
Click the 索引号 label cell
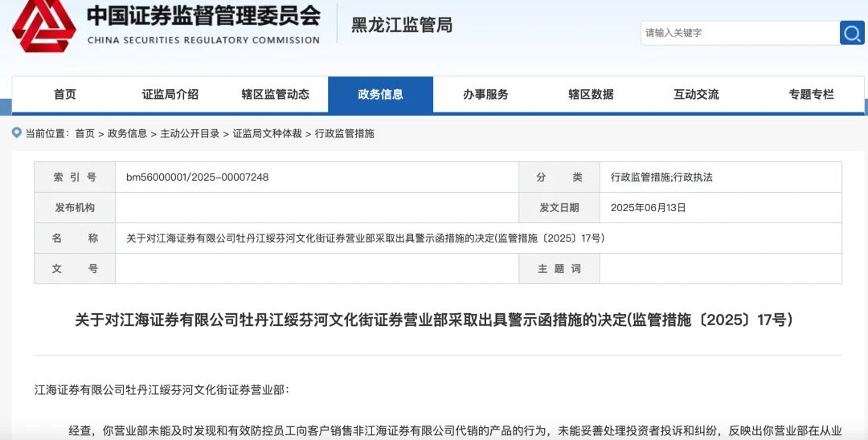pyautogui.click(x=75, y=177)
